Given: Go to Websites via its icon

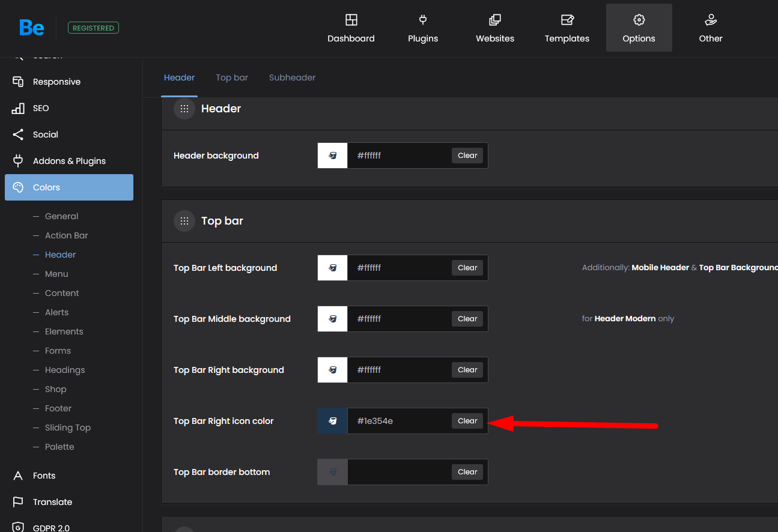Looking at the screenshot, I should (x=494, y=20).
